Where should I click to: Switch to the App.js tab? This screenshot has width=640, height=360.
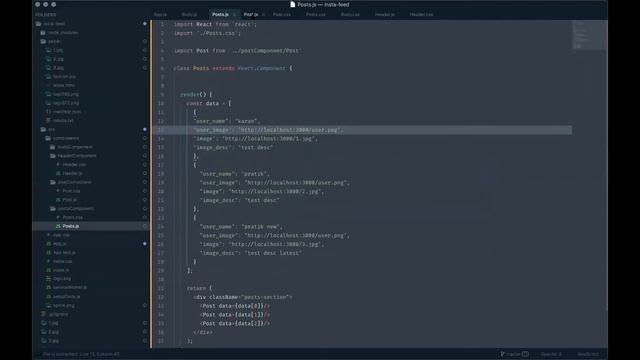pos(160,15)
